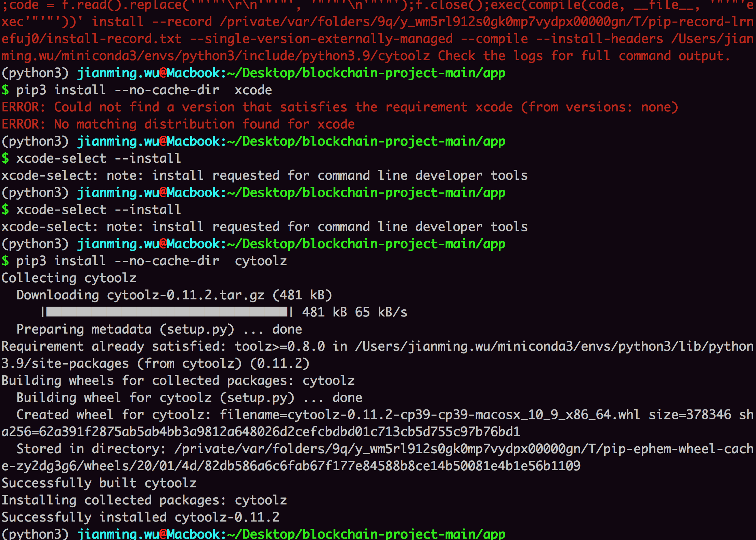The height and width of the screenshot is (540, 756).
Task: Click the 'Downloading cytoolz-0.11.2.tar.gz' line
Action: 174,295
